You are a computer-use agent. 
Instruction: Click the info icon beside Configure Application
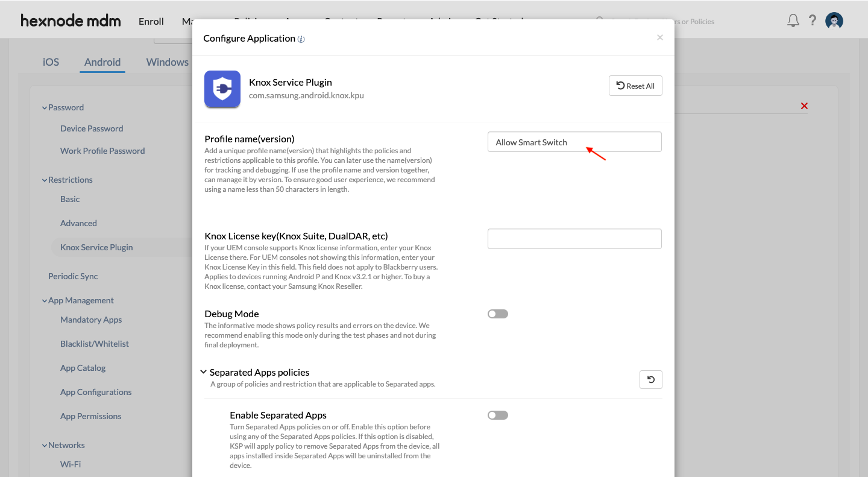tap(301, 39)
